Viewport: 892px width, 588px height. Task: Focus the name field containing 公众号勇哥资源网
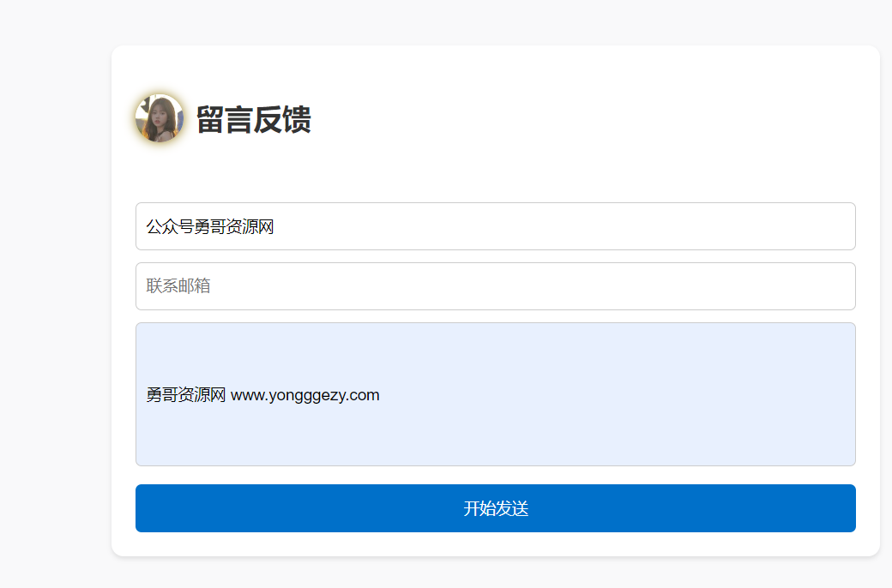pos(496,226)
